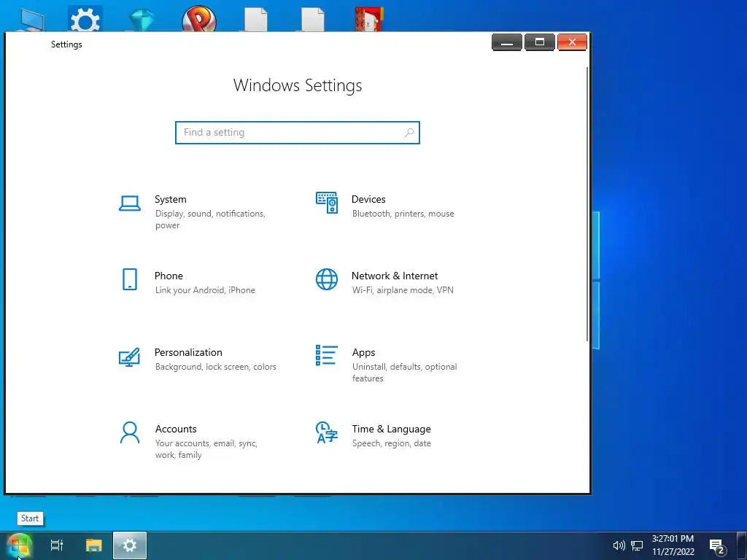Select the blue diamond desktop icon
Image resolution: width=747 pixels, height=560 pixels.
click(142, 20)
